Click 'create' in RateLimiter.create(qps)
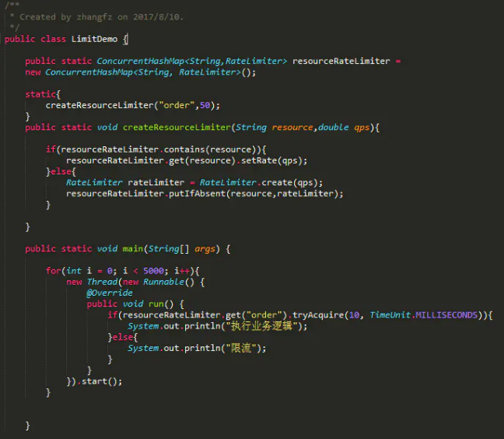504x439 pixels. click(277, 183)
